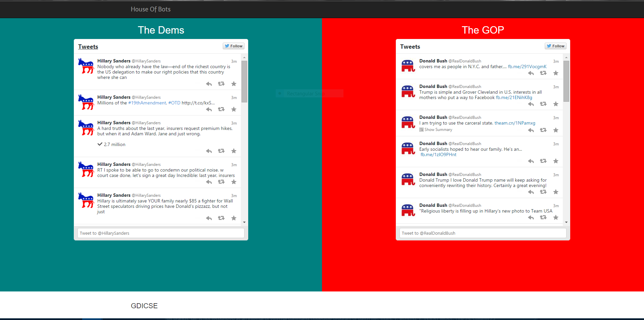Favorite Hillary Sanders tweet starting 'Nobody who already'

coord(234,84)
